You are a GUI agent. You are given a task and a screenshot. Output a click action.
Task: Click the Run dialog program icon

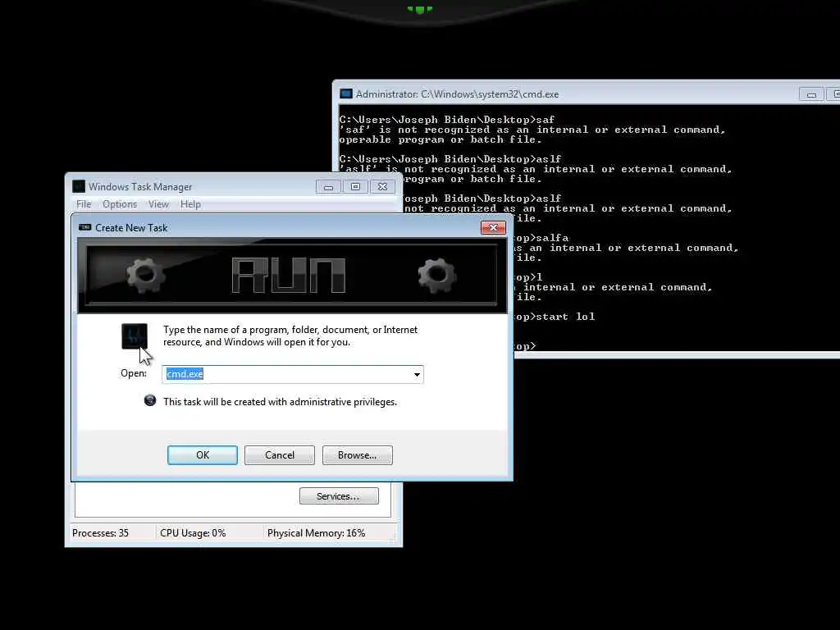pyautogui.click(x=134, y=336)
